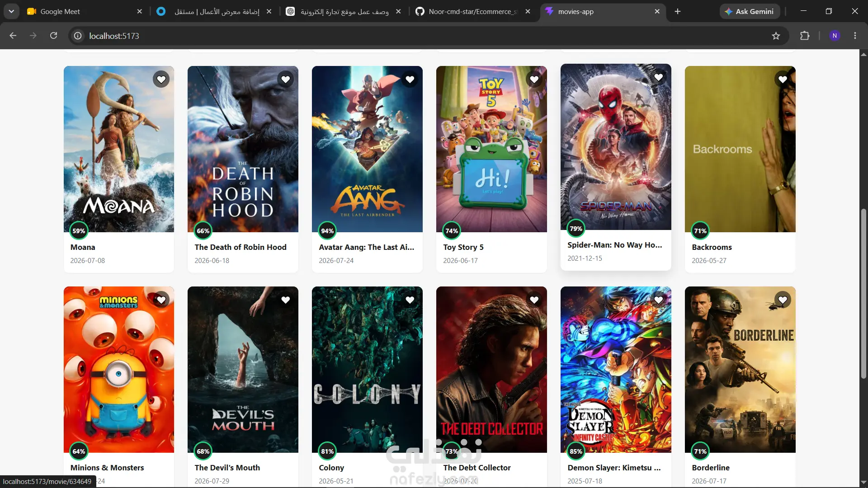Screen dimensions: 868x488
Task: Toggle heart on Avatar Aang card
Action: (x=410, y=80)
